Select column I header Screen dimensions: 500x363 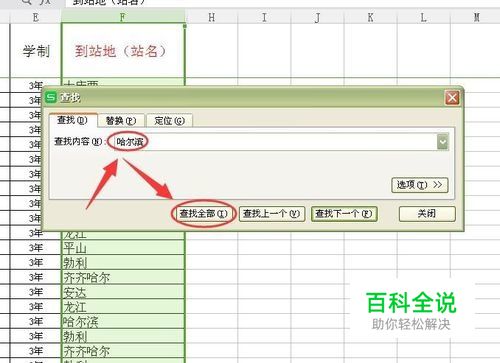point(264,17)
